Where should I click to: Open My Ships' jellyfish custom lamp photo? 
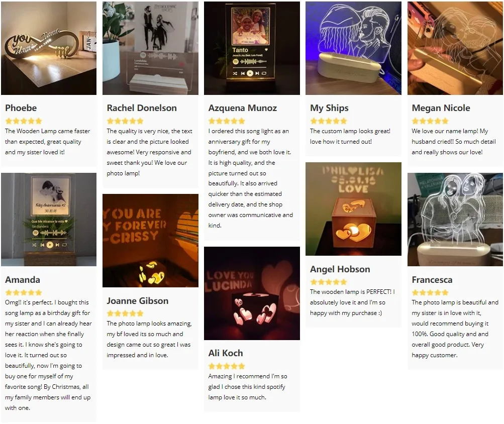pos(353,48)
